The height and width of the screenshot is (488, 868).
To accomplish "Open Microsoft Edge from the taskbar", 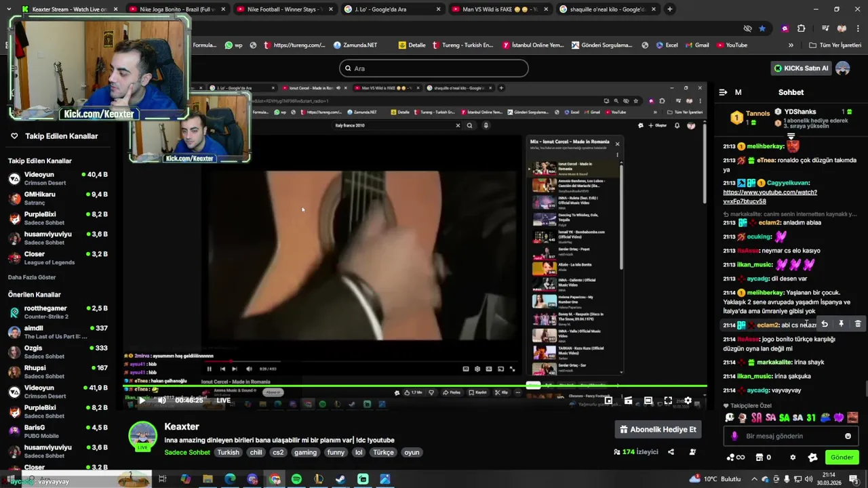I will 230,479.
